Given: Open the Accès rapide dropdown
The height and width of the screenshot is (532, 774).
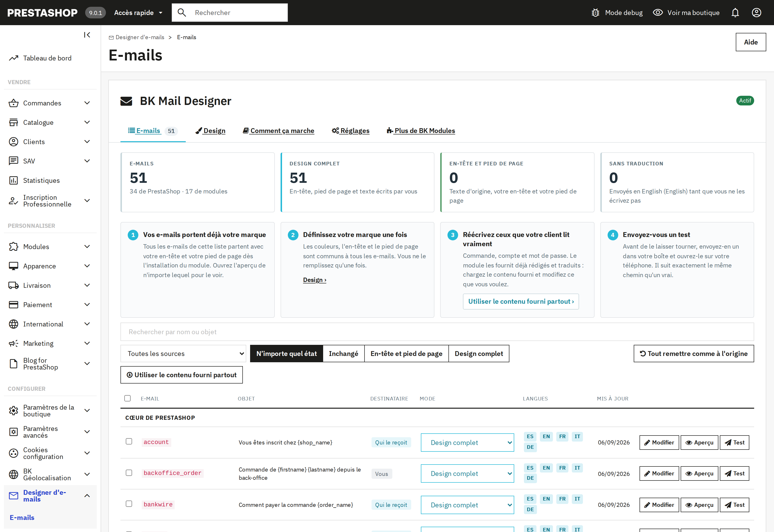Looking at the screenshot, I should (138, 13).
